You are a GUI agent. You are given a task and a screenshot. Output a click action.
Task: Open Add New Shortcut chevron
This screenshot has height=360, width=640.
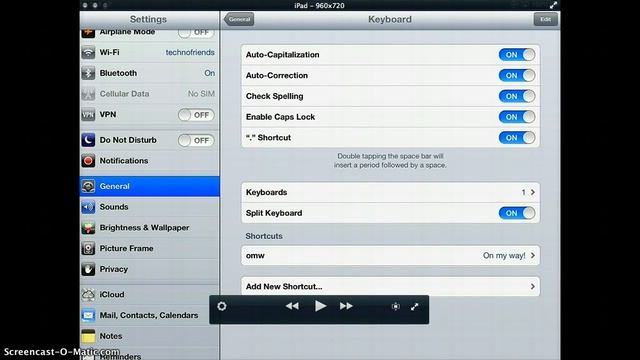(533, 287)
